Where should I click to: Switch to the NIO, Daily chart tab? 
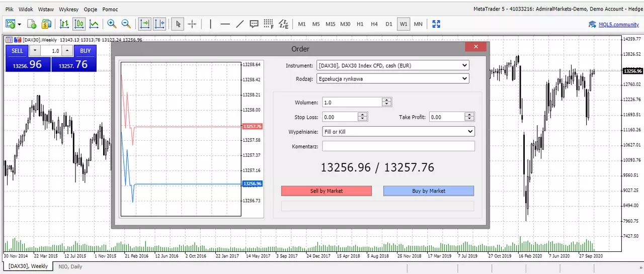(x=70, y=266)
